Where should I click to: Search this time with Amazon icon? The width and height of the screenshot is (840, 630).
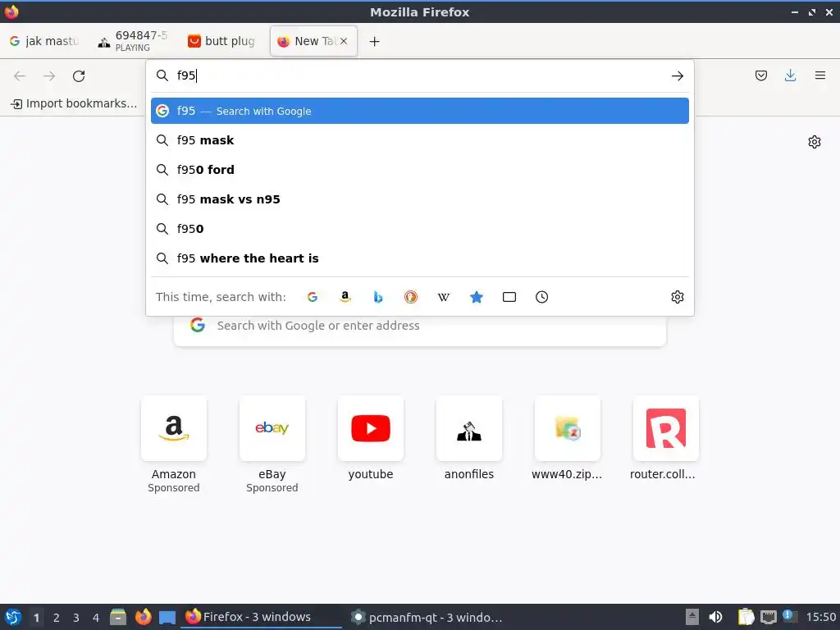tap(345, 297)
